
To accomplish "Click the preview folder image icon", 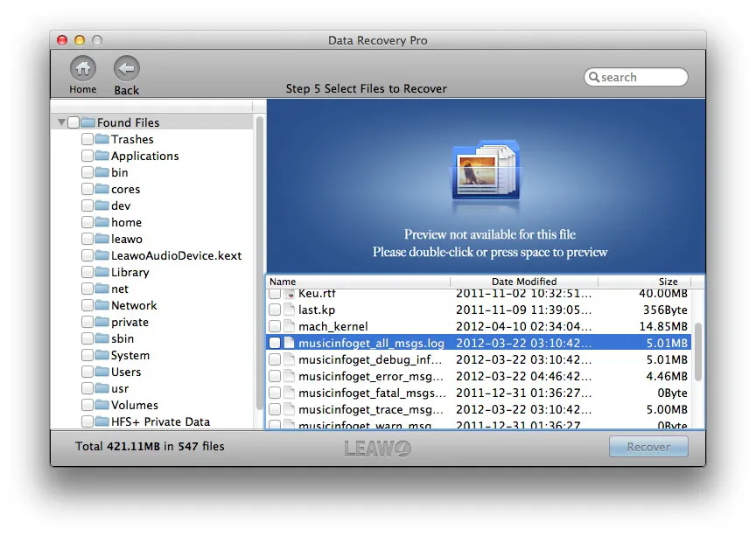I will click(x=486, y=171).
